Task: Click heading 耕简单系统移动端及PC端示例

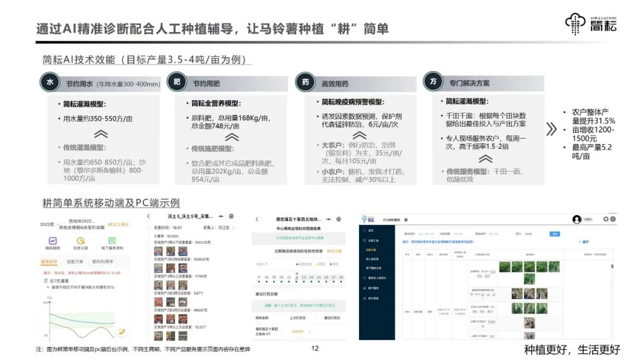Action: (111, 203)
